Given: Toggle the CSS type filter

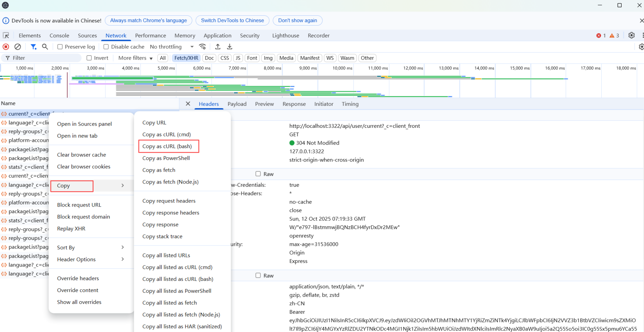Looking at the screenshot, I should tap(225, 58).
